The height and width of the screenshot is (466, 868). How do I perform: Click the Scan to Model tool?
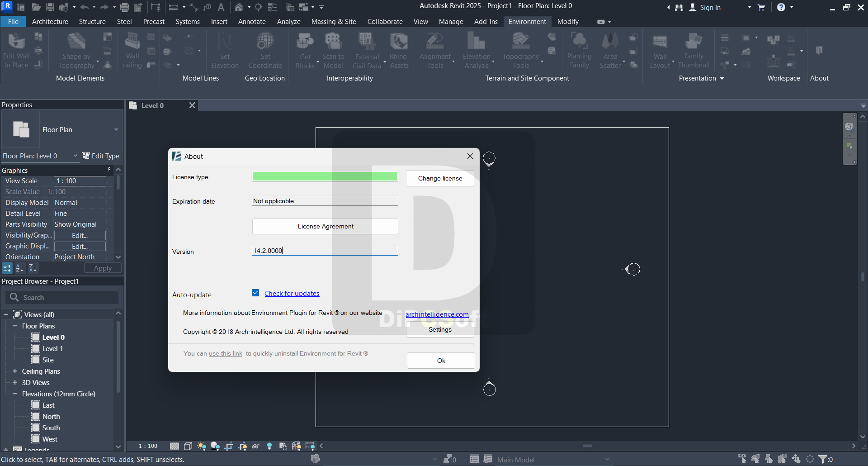coord(333,51)
